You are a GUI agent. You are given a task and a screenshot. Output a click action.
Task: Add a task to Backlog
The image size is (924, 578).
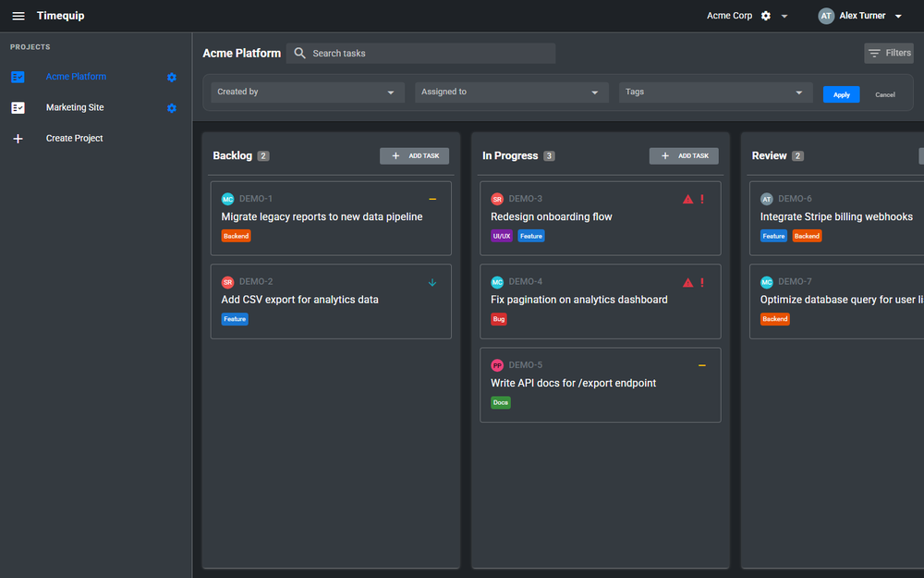tap(414, 155)
